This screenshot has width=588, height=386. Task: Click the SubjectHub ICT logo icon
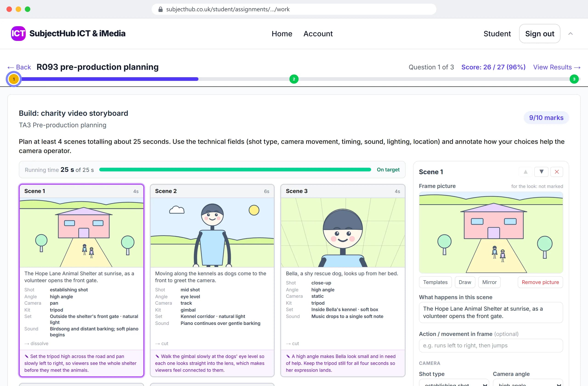pos(18,33)
